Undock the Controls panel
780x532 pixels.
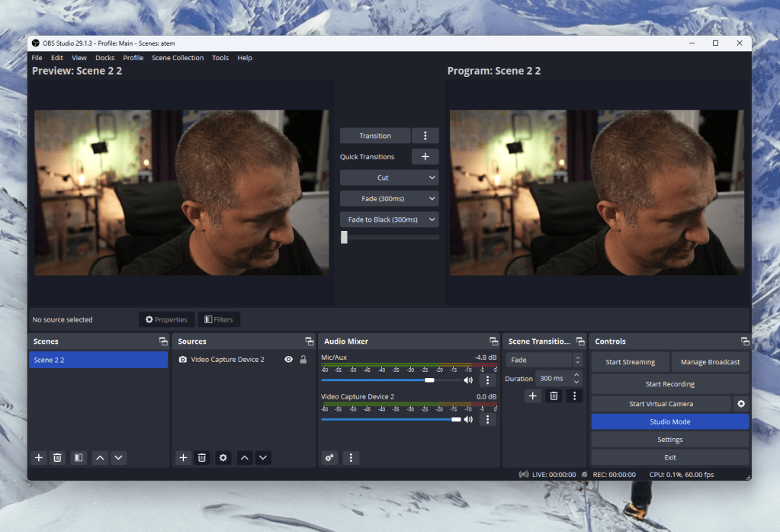click(x=745, y=341)
